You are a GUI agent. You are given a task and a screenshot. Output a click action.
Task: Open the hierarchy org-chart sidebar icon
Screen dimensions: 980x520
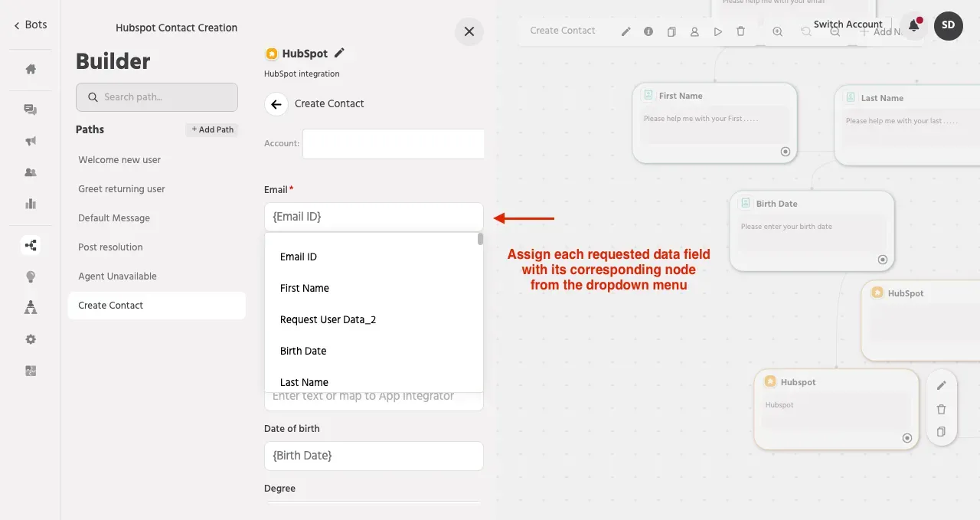(x=31, y=308)
